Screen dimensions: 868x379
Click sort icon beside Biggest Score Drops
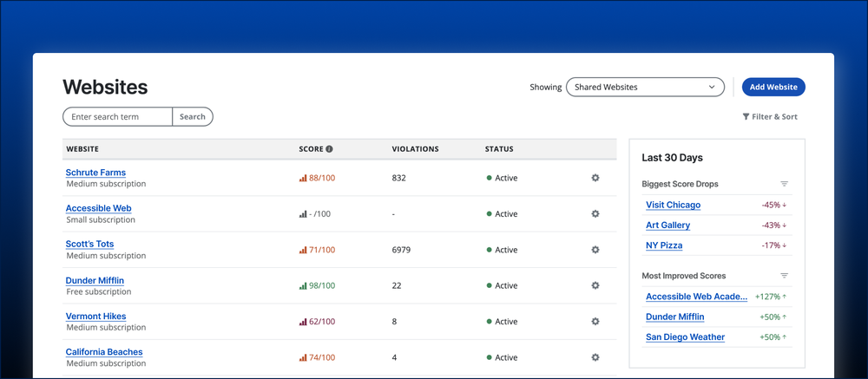coord(784,184)
